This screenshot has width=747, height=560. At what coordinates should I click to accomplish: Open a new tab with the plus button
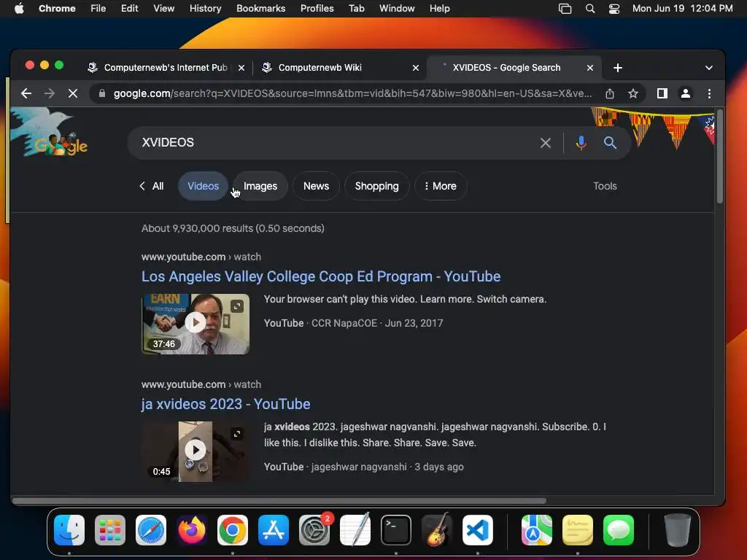(x=617, y=68)
